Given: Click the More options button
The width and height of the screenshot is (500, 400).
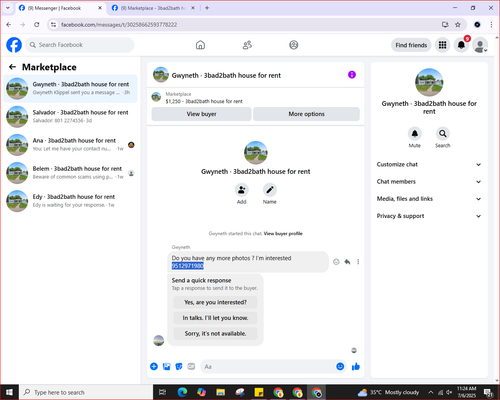Looking at the screenshot, I should [306, 114].
